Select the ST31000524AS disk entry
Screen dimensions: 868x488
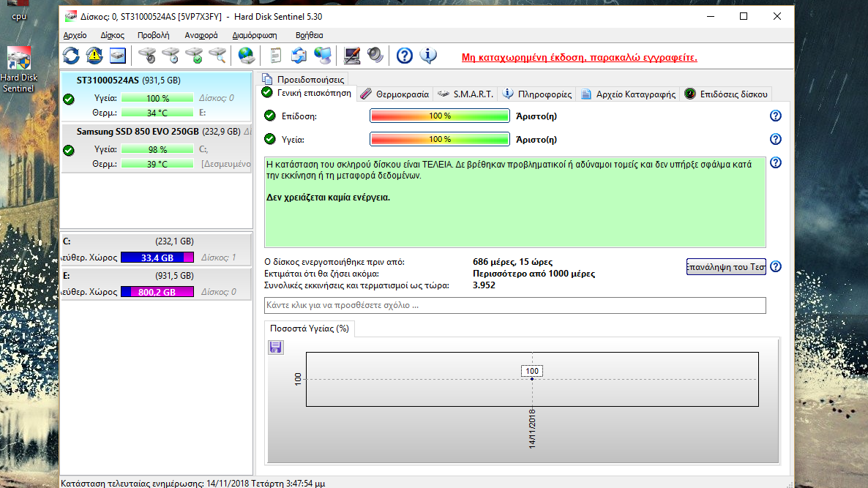coord(156,97)
